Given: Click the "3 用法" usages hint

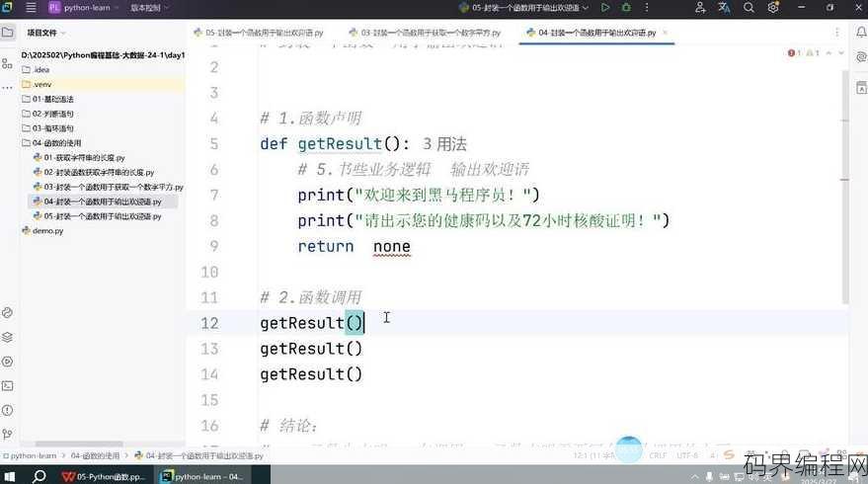Looking at the screenshot, I should coord(444,144).
